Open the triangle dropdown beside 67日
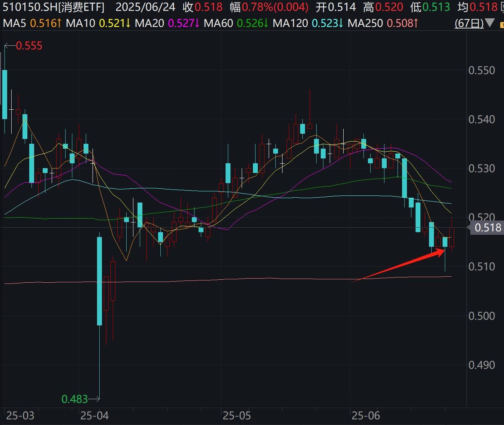This screenshot has height=425, width=504. 490,23
